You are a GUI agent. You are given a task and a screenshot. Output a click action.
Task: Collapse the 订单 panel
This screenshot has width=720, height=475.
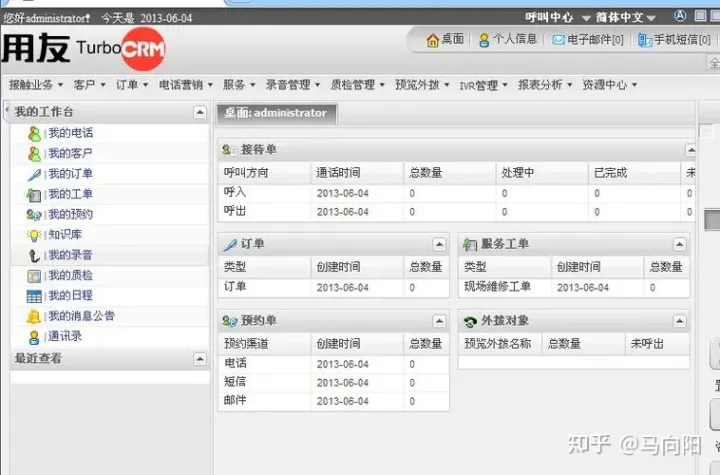439,244
